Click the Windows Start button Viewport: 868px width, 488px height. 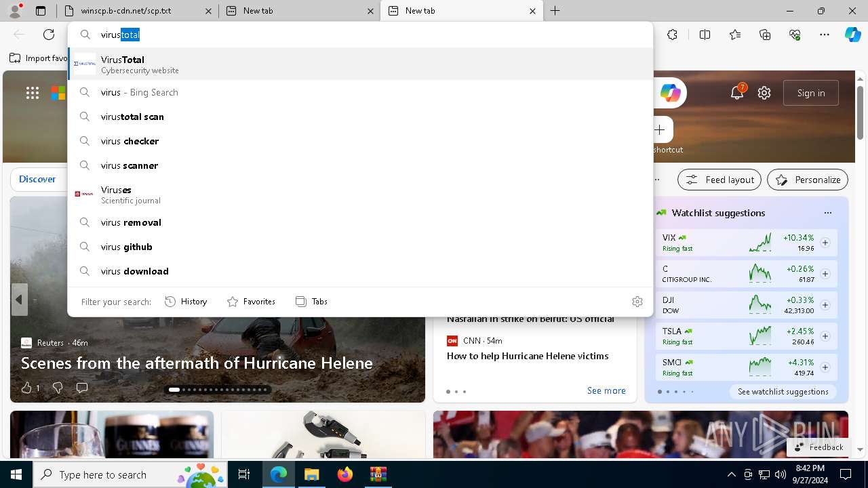(x=16, y=474)
